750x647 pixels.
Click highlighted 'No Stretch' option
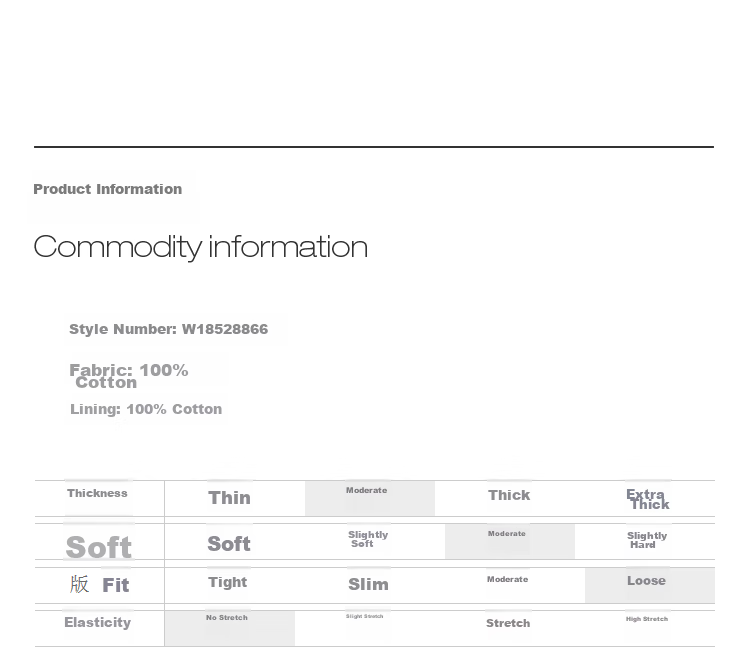coord(227,618)
